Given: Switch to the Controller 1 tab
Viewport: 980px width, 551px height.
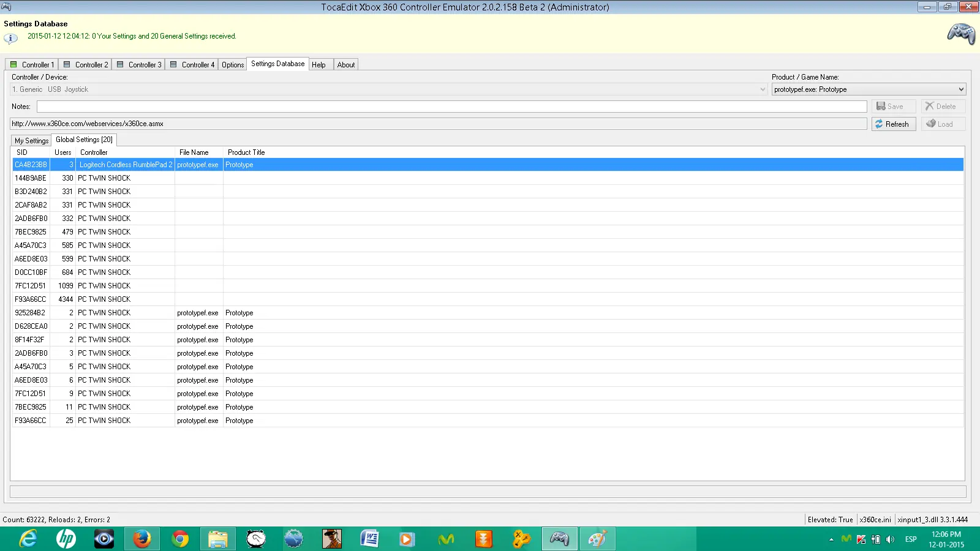Looking at the screenshot, I should click(32, 64).
